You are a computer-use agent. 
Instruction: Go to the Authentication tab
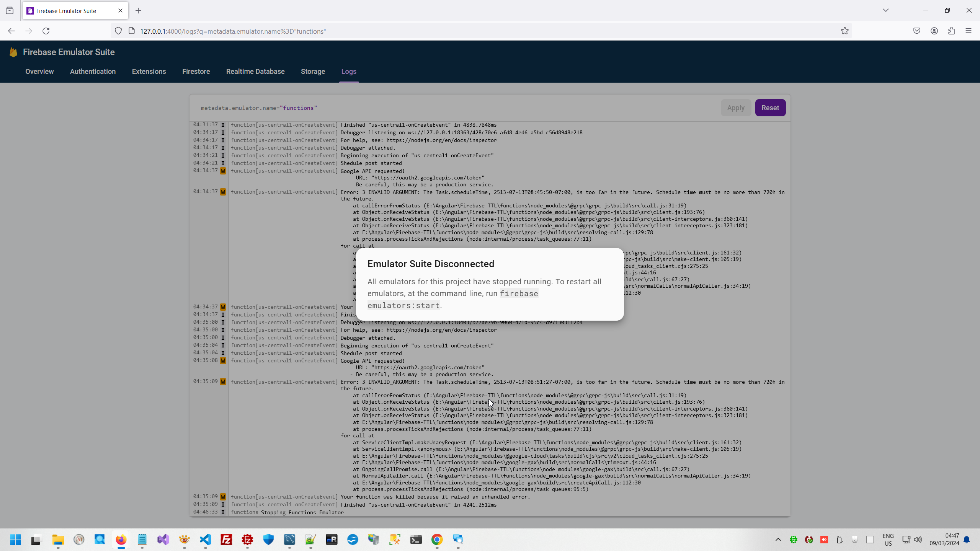click(x=93, y=72)
